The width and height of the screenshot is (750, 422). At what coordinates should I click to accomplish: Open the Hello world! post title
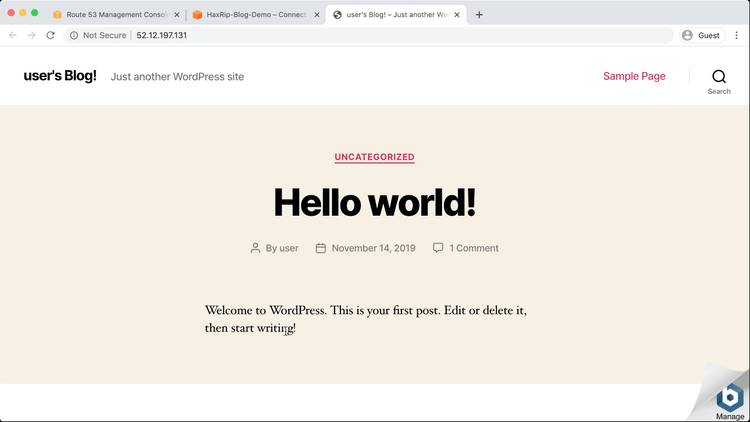coord(375,202)
